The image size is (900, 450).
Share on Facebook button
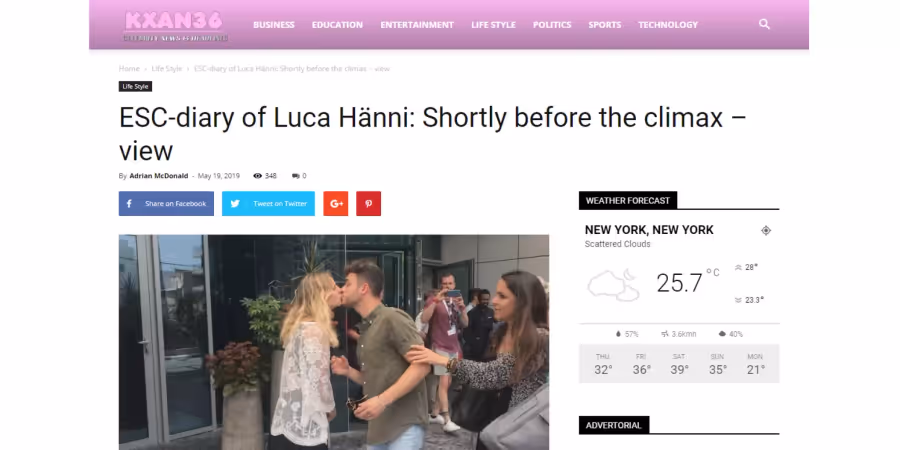166,204
